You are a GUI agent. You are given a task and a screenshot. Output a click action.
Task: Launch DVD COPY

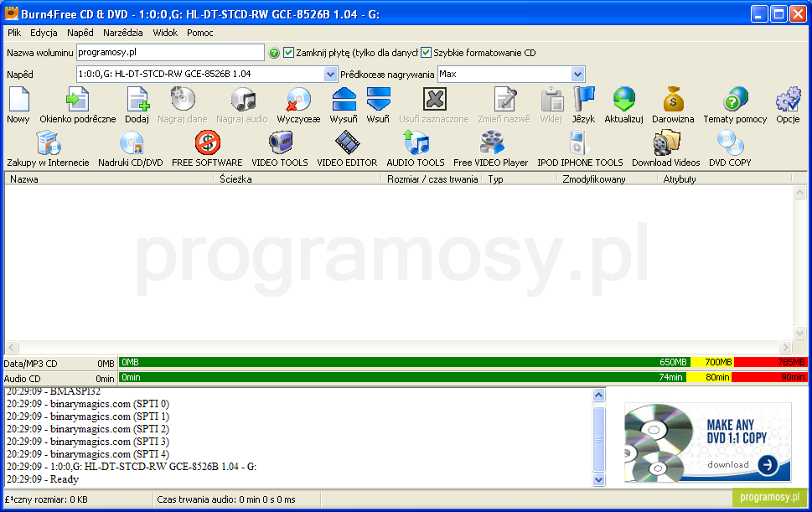[730, 149]
